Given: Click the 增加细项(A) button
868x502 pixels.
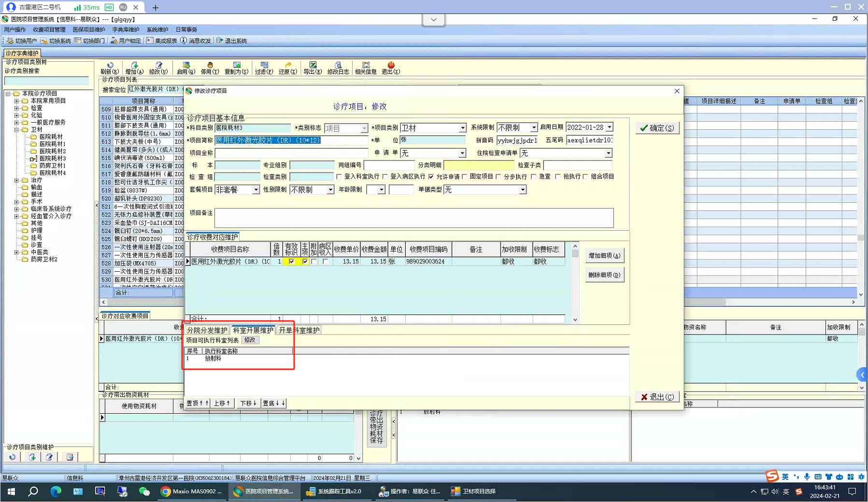Looking at the screenshot, I should tap(604, 256).
